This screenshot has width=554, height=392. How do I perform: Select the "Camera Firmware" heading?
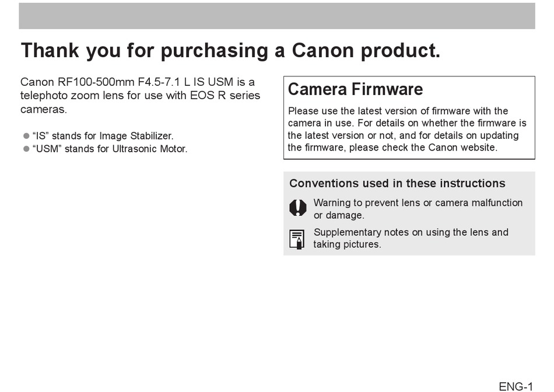355,89
